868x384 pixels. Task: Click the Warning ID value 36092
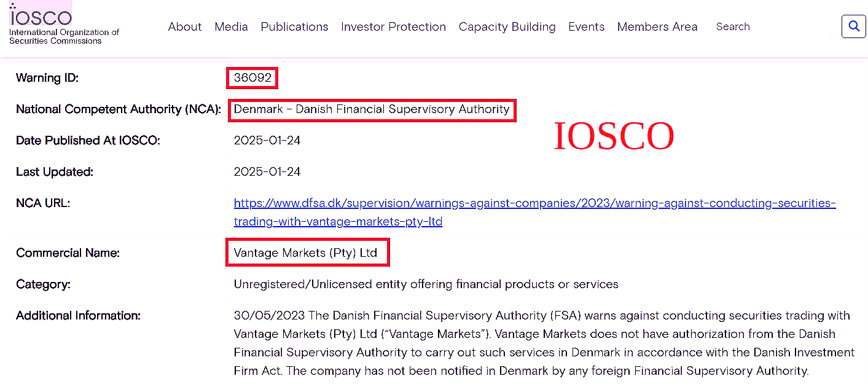pyautogui.click(x=252, y=78)
